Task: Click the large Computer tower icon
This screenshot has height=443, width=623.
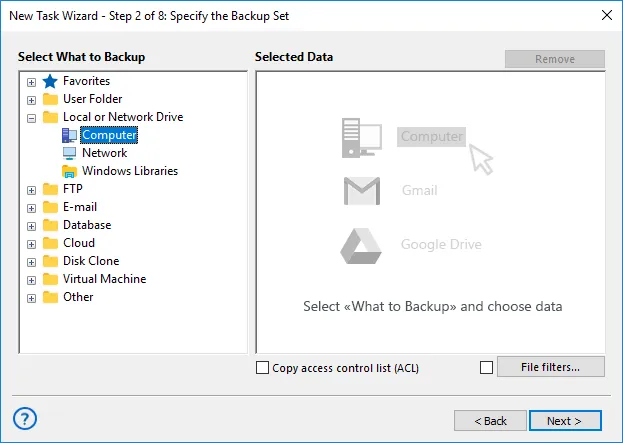Action: tap(361, 137)
